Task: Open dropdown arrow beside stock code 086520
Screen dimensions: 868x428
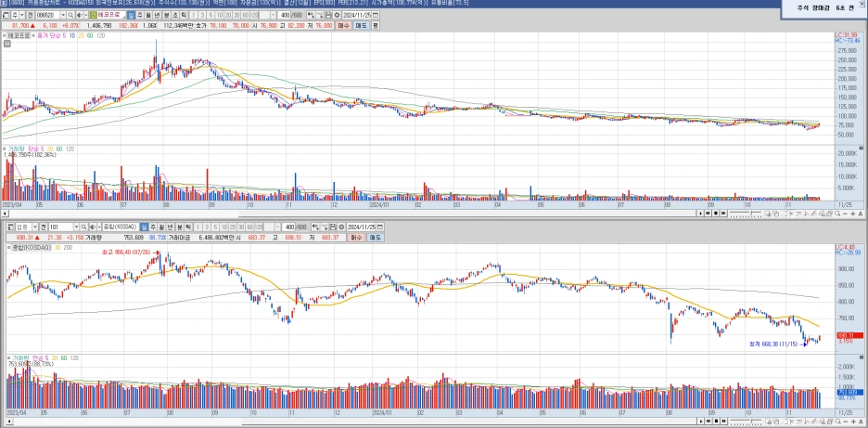Action: click(63, 15)
